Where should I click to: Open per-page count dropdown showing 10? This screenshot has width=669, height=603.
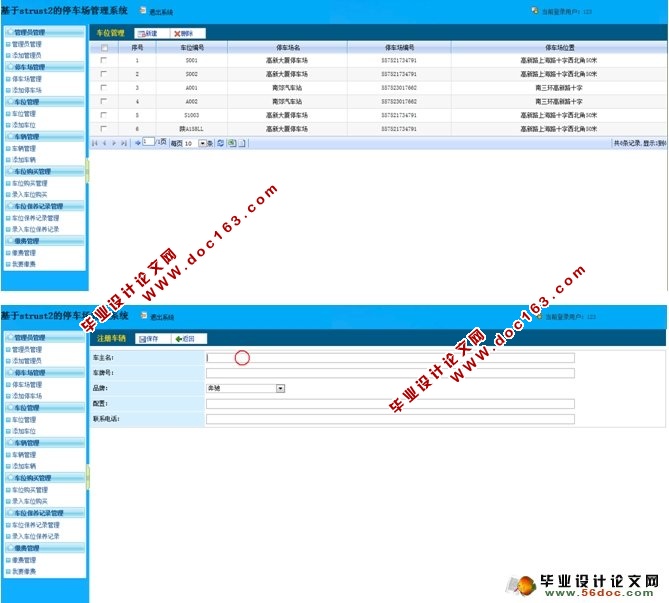pyautogui.click(x=203, y=143)
